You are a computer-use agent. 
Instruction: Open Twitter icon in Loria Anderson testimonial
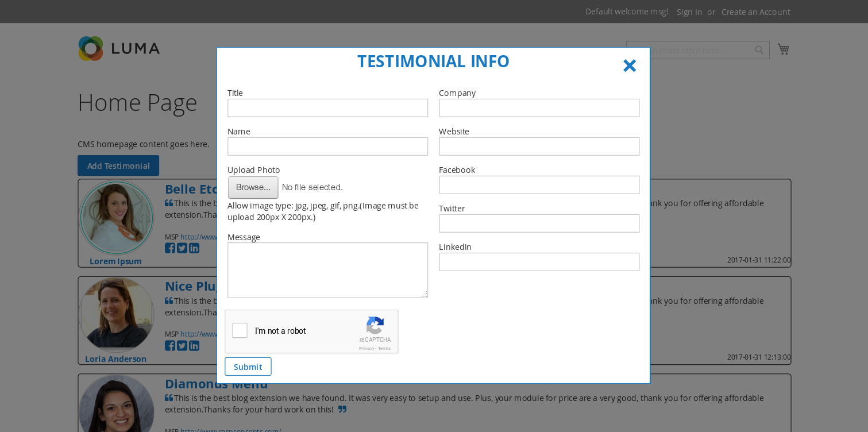[182, 346]
